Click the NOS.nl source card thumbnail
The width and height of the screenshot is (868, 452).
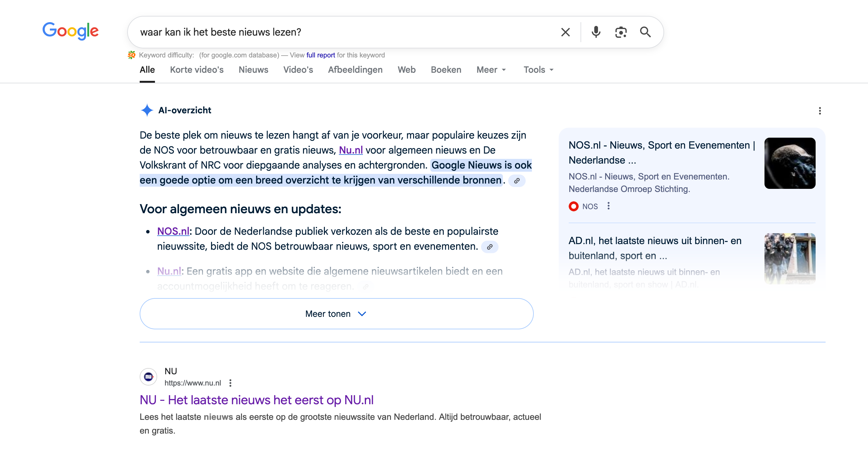click(x=789, y=163)
